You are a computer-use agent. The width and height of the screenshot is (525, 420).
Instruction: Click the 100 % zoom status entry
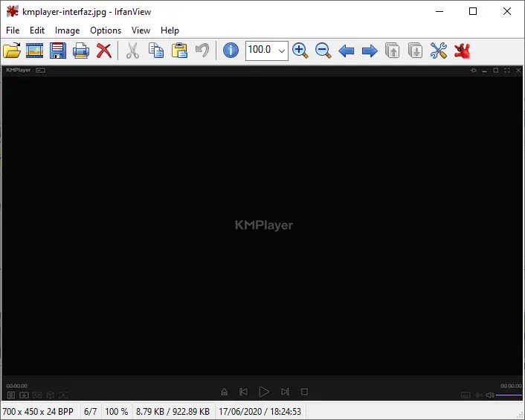click(117, 411)
